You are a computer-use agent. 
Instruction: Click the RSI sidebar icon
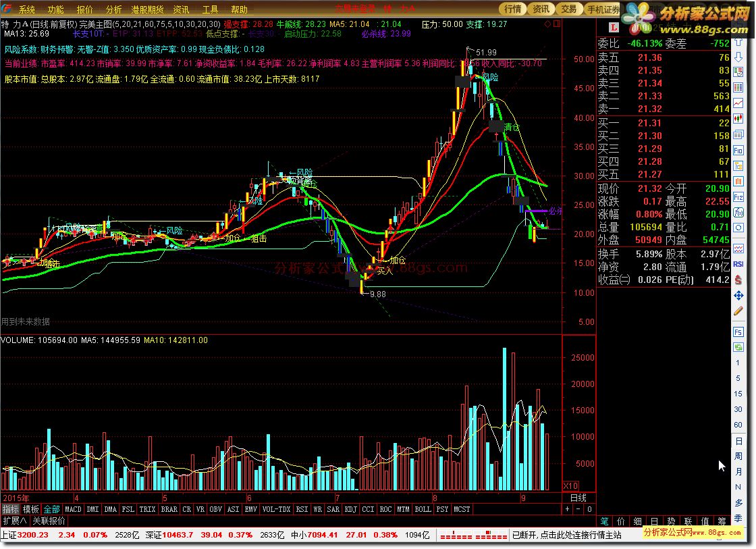pyautogui.click(x=738, y=264)
